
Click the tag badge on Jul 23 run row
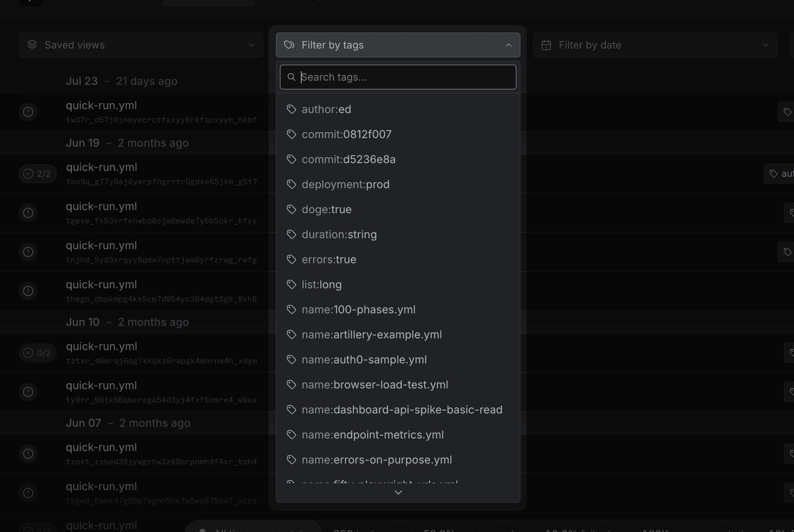[x=786, y=112]
